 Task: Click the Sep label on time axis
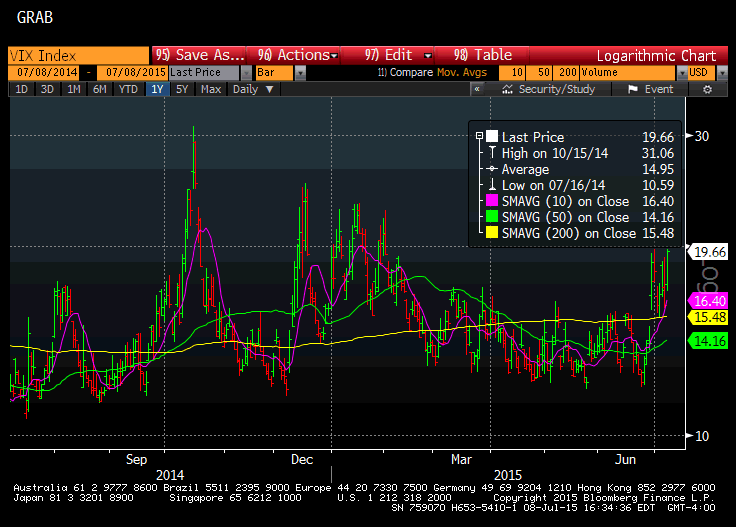click(x=136, y=459)
